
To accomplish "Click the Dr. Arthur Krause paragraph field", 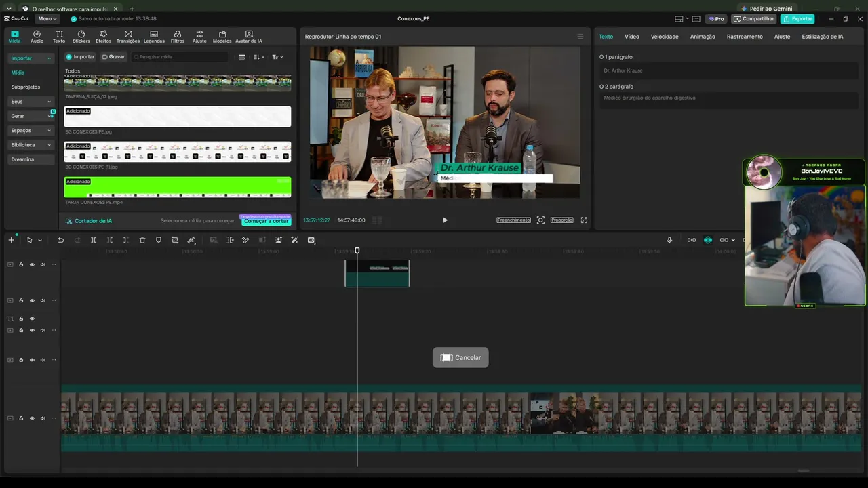I will 729,70.
